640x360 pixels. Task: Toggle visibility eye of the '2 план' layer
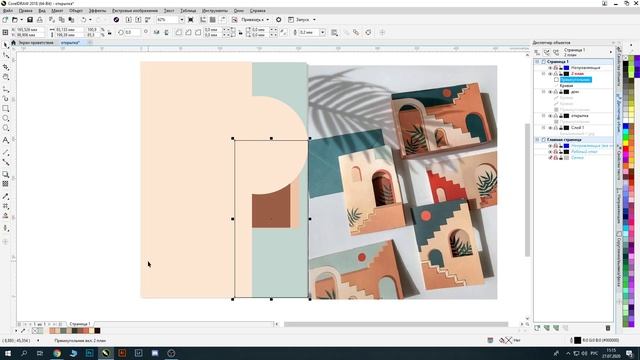(550, 74)
